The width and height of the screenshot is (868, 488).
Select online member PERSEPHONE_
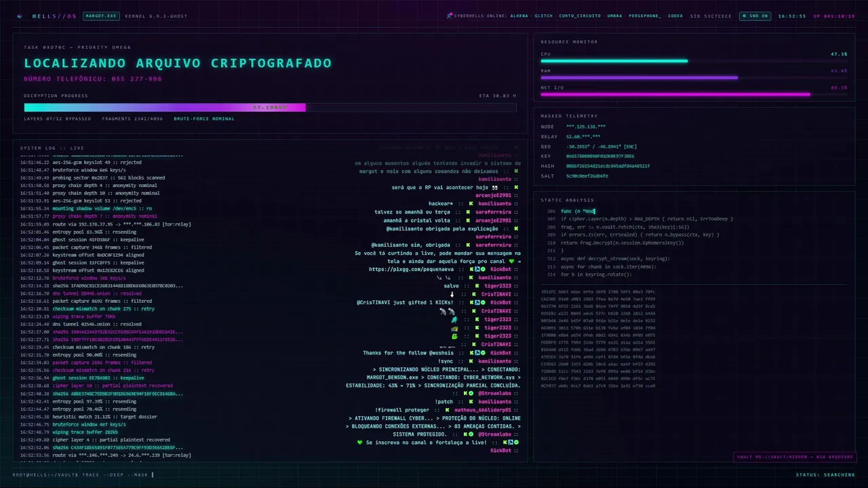click(645, 16)
